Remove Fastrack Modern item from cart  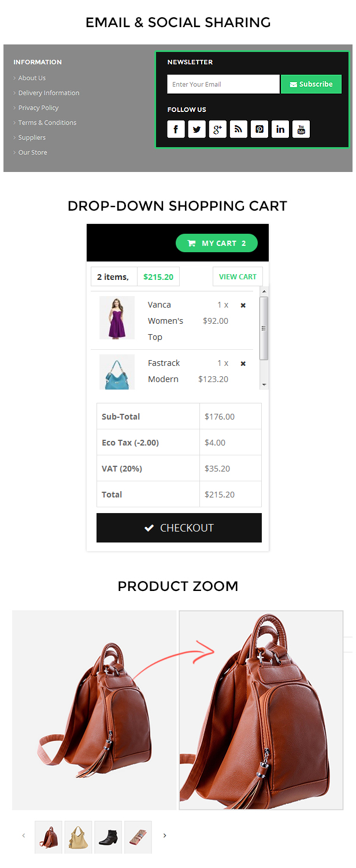(x=243, y=364)
